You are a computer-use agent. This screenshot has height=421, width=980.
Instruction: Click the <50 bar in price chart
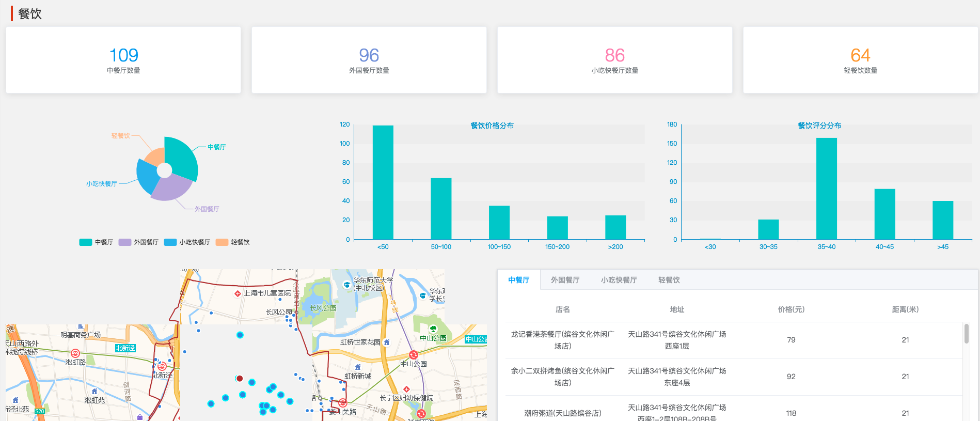tap(383, 182)
